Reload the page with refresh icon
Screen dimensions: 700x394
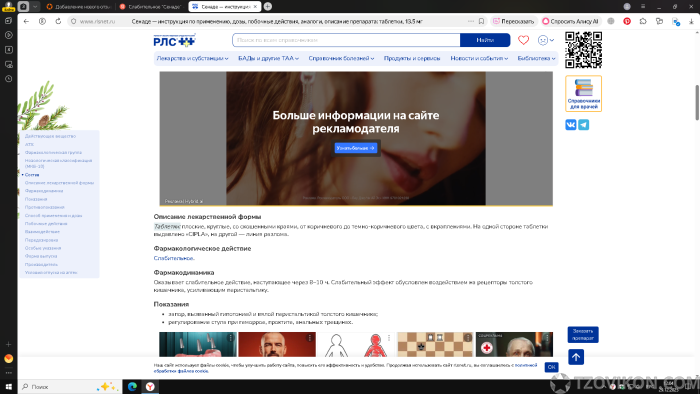coord(58,21)
